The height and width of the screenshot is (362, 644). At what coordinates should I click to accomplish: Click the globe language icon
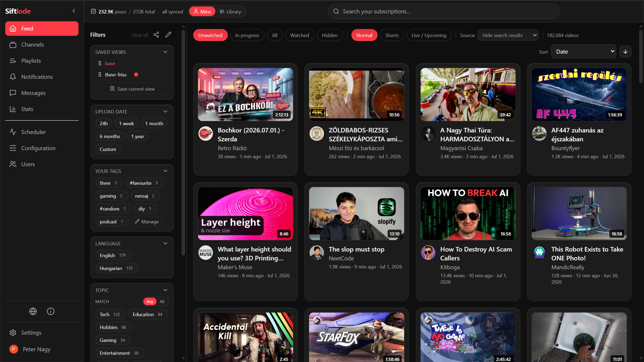[33, 311]
